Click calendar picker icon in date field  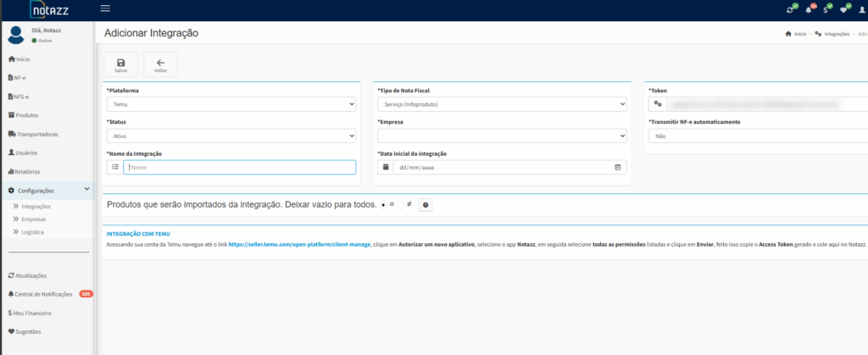tap(618, 167)
